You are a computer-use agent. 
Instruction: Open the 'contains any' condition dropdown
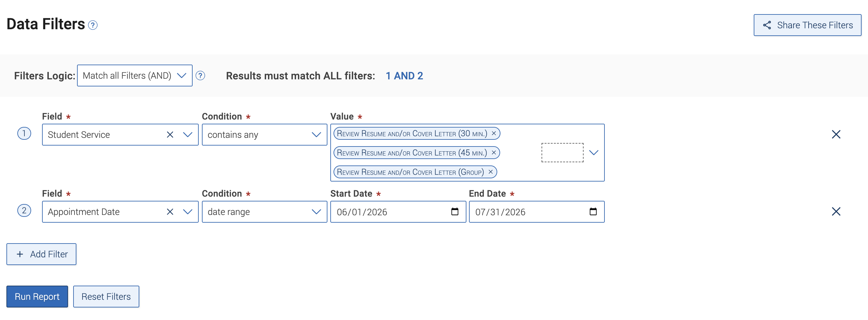(x=264, y=135)
